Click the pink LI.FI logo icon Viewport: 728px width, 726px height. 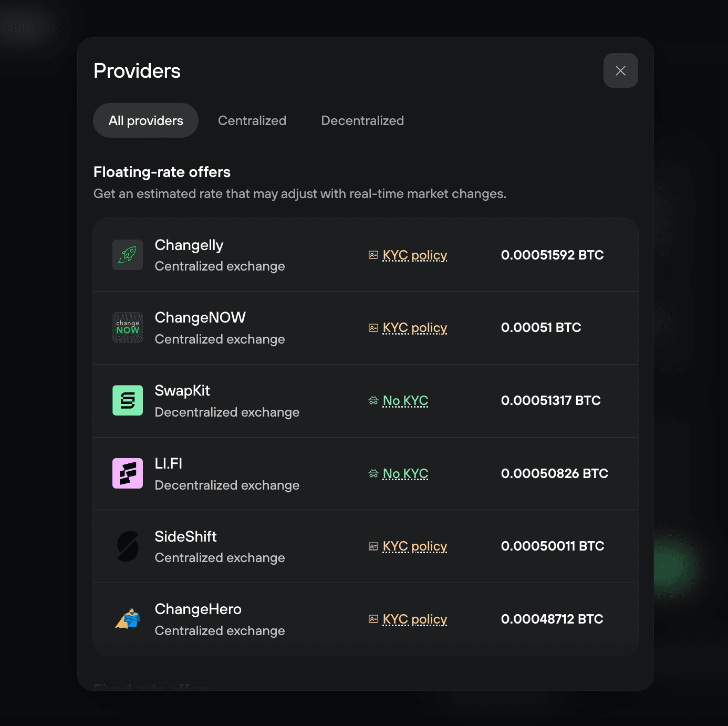(128, 473)
